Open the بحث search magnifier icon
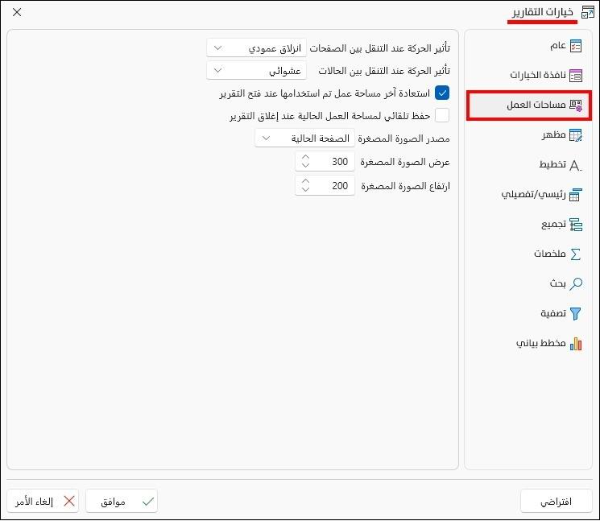This screenshot has width=600, height=521. (576, 284)
